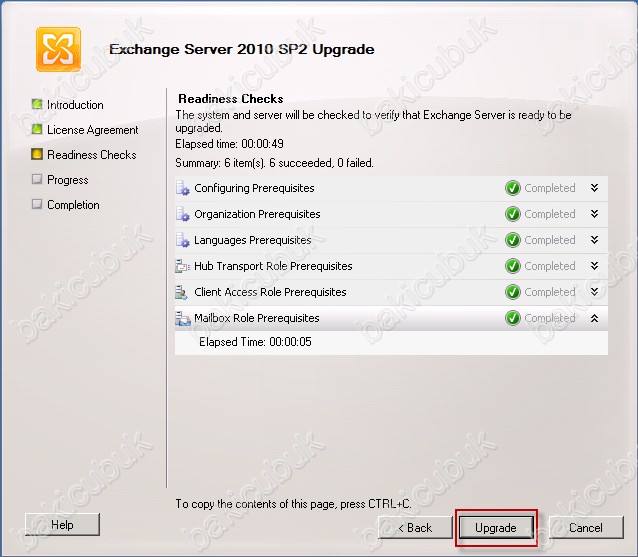Click the Exchange Server 2010 SP2 Upgrade title
638x557 pixels.
coord(242,50)
